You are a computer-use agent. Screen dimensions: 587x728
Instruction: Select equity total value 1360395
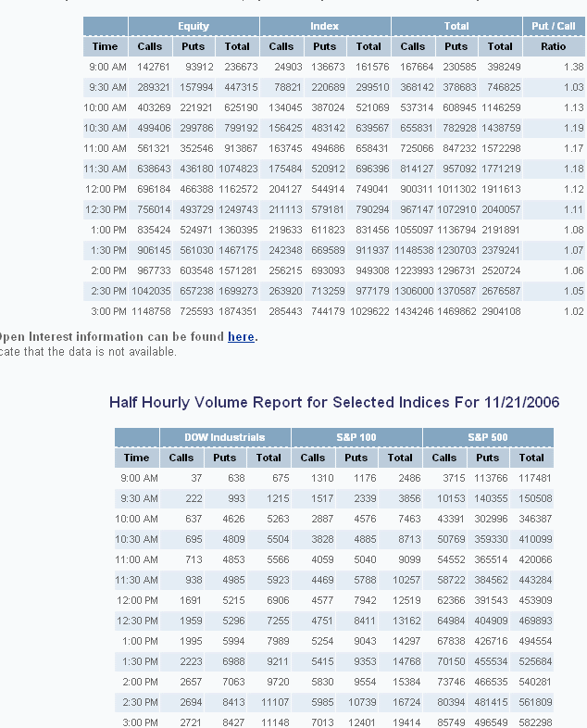click(238, 230)
